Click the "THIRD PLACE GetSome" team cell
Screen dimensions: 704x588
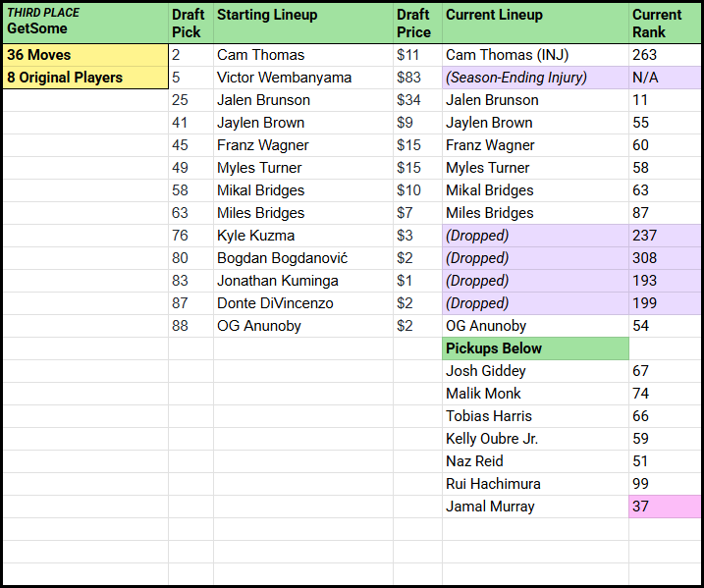(85, 22)
